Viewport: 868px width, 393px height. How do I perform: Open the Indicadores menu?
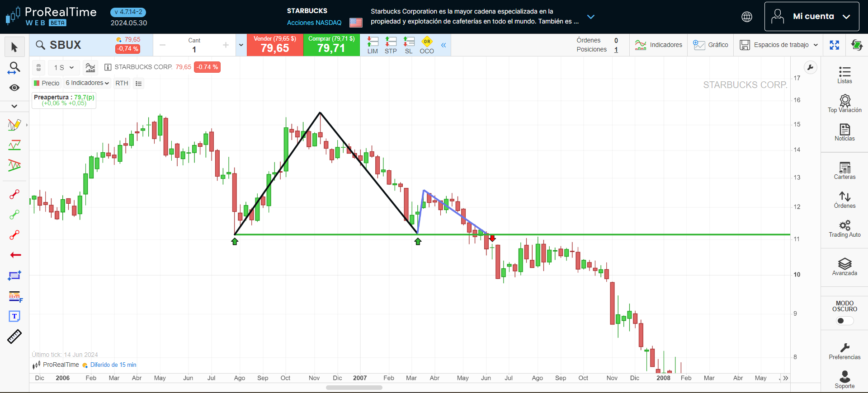(x=659, y=45)
